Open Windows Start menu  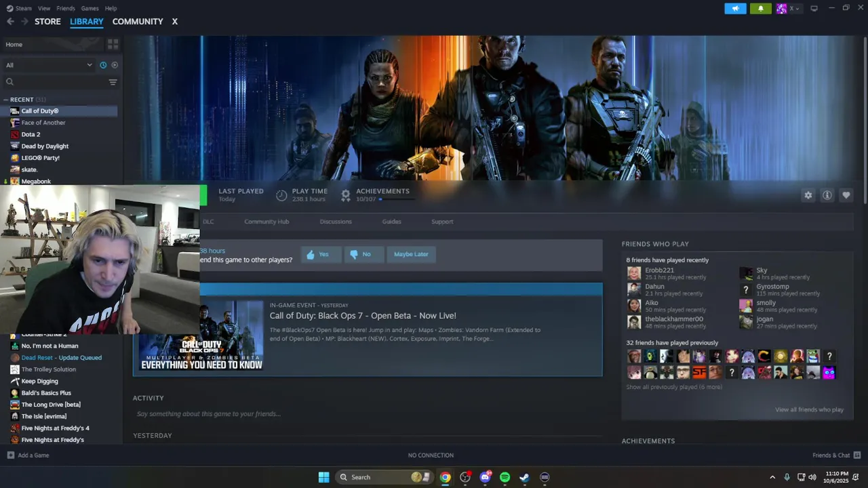(323, 477)
